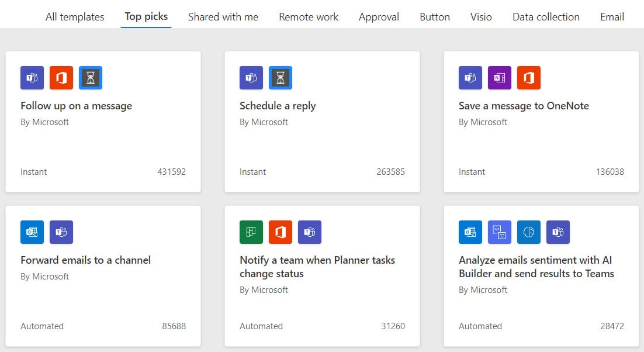Switch to the All templates tab
The width and height of the screenshot is (644, 352).
pos(75,17)
